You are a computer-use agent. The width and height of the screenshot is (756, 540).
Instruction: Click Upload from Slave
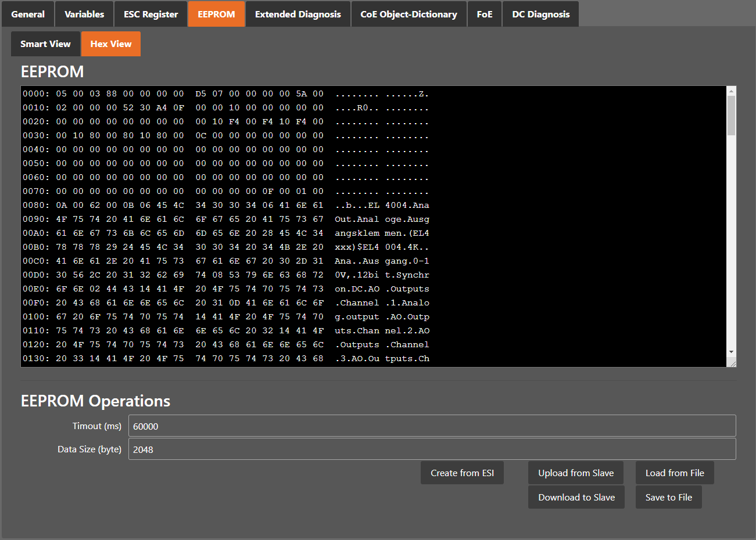pyautogui.click(x=575, y=472)
